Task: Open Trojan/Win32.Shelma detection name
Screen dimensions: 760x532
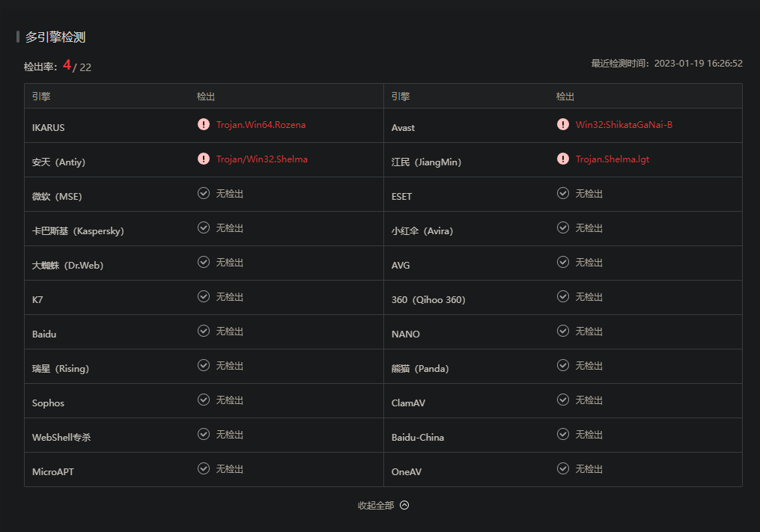Action: coord(261,159)
